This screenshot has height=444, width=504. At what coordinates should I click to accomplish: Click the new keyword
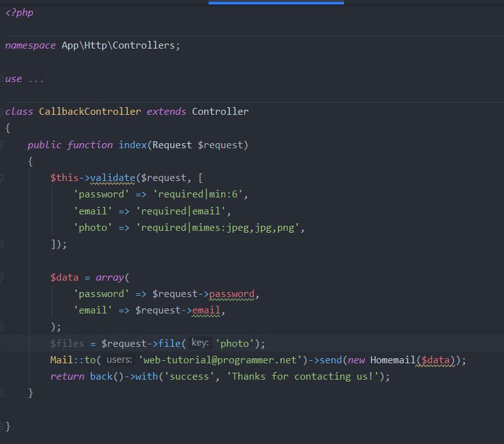[356, 360]
